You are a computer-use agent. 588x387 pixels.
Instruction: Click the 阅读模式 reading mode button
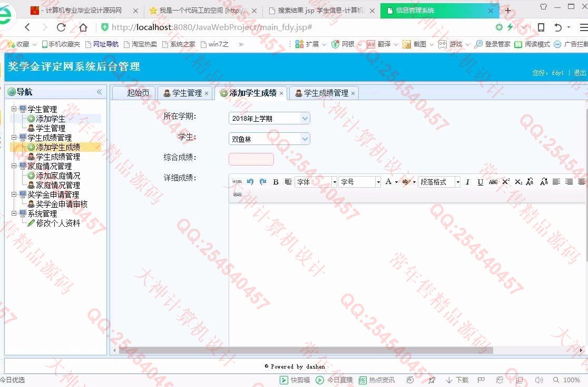click(x=533, y=44)
